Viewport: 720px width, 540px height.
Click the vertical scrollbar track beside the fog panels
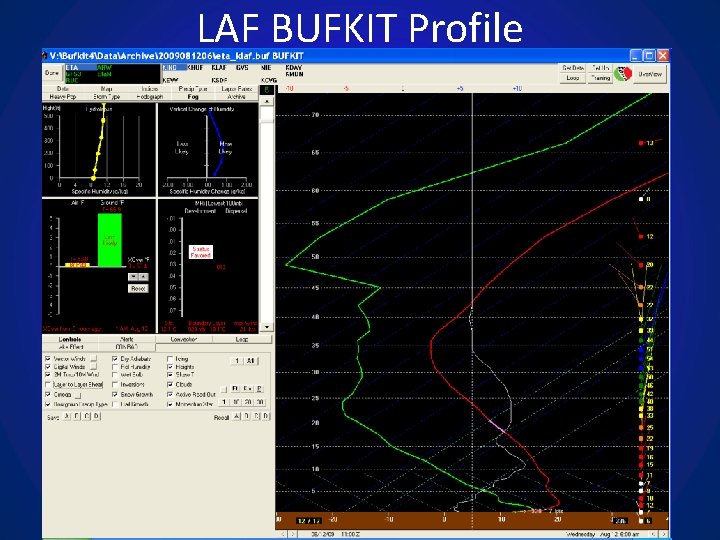(267, 223)
